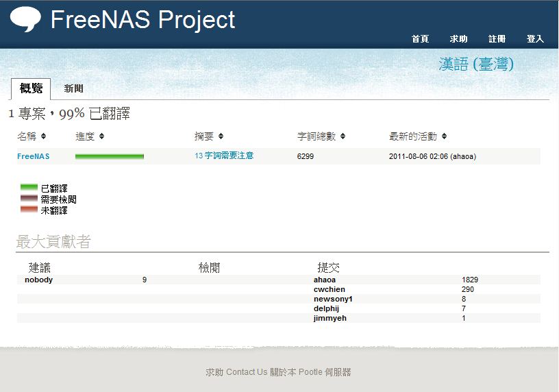Open the 漢語 (臺灣) language link
The height and width of the screenshot is (392, 559).
tap(476, 64)
